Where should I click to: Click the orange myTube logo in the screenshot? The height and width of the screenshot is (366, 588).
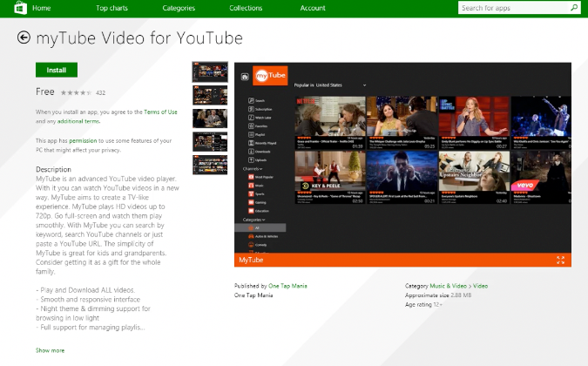click(x=270, y=75)
